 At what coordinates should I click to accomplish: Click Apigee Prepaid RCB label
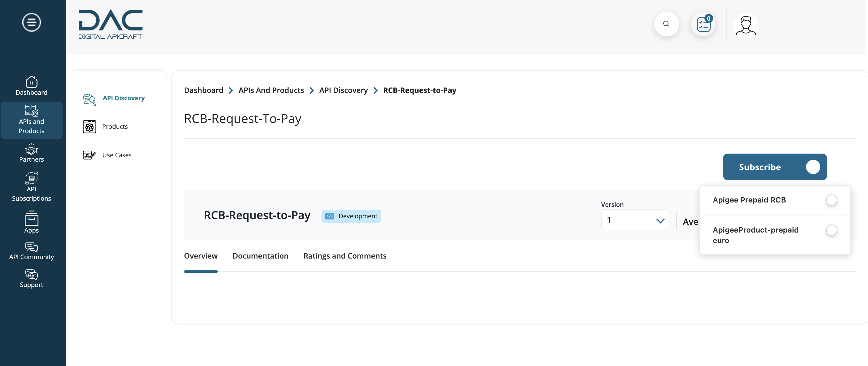pos(749,200)
